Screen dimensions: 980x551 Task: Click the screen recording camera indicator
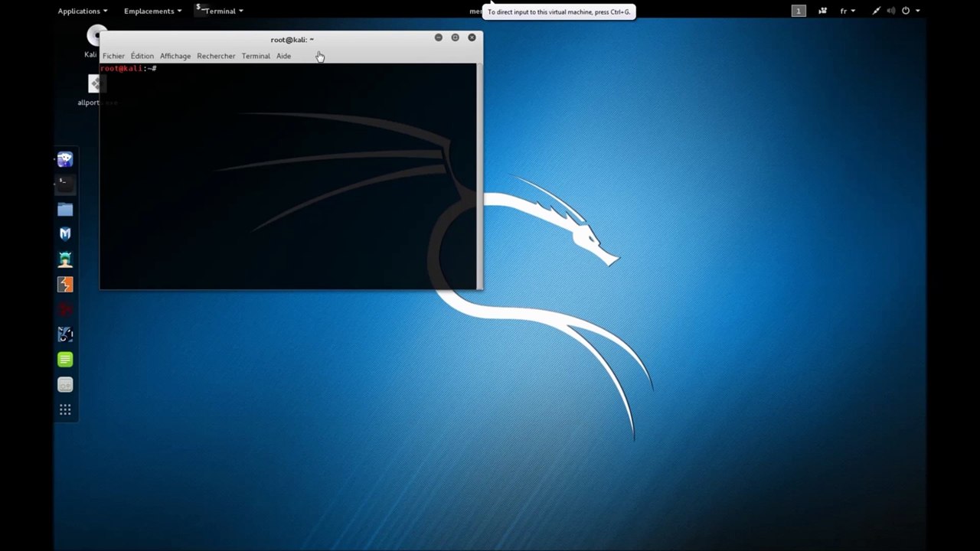point(822,11)
